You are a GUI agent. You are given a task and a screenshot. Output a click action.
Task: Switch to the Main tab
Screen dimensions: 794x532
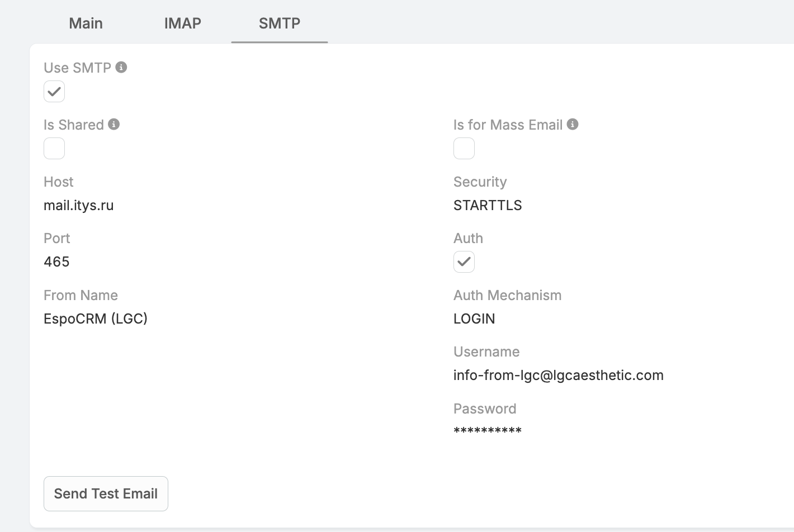pos(86,23)
